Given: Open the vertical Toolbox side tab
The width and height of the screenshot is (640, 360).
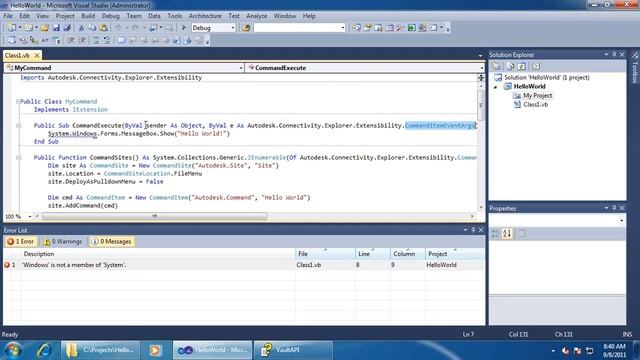Looking at the screenshot, I should point(635,69).
